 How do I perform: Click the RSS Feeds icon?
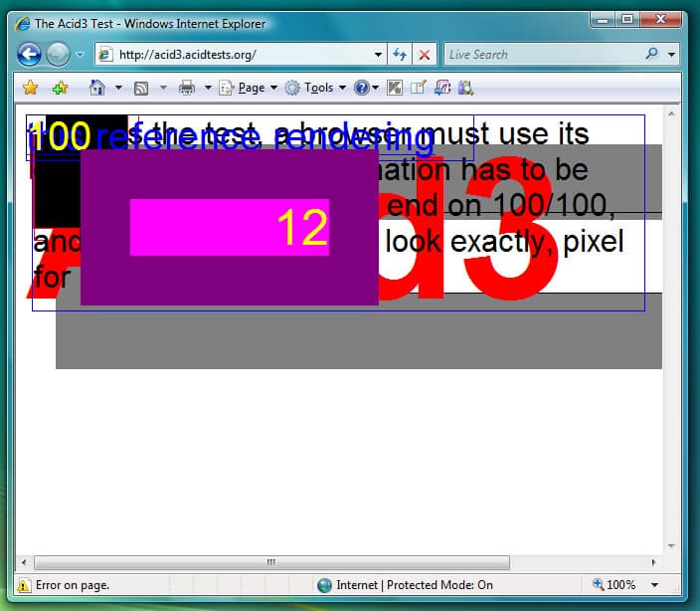(x=141, y=88)
